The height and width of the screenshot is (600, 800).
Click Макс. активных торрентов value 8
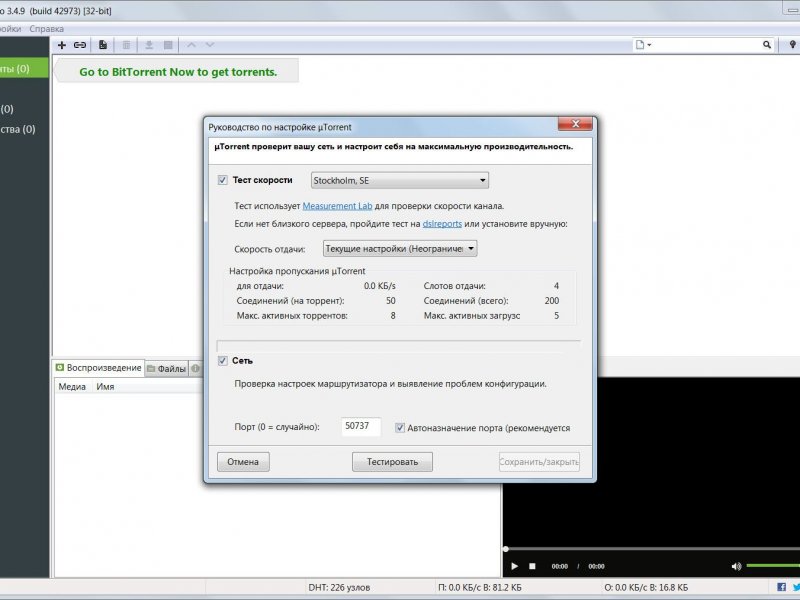(393, 315)
